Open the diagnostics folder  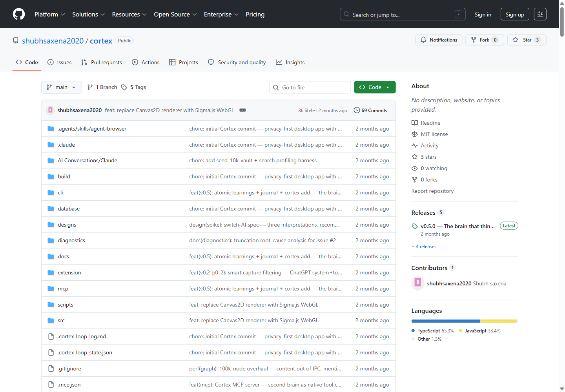[71, 240]
